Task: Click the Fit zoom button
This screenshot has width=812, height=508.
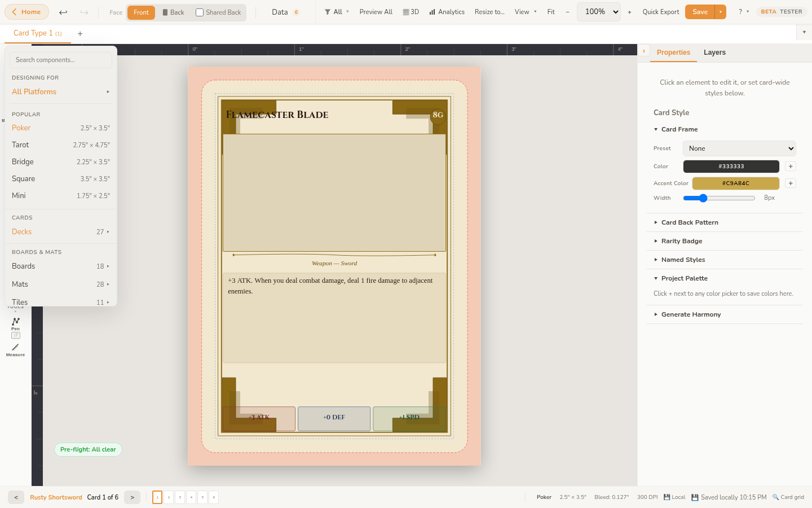Action: click(551, 12)
